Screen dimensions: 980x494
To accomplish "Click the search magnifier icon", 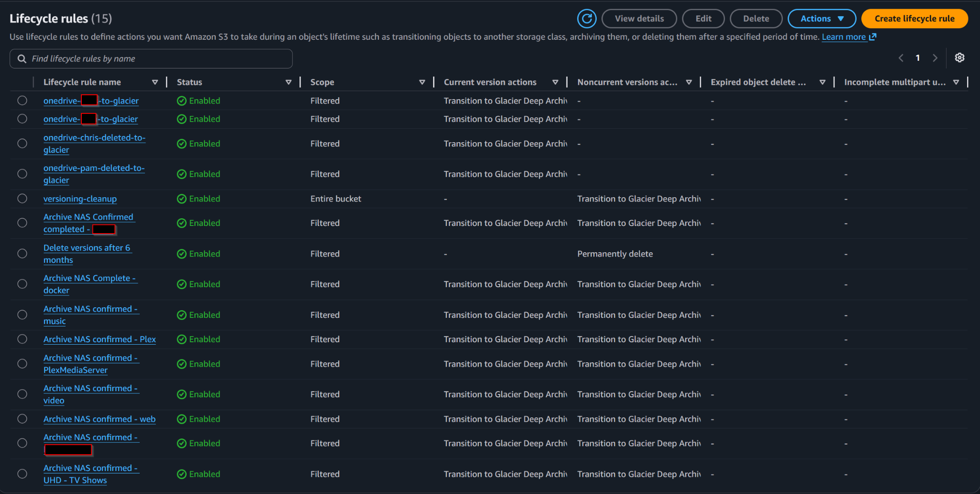I will tap(22, 58).
